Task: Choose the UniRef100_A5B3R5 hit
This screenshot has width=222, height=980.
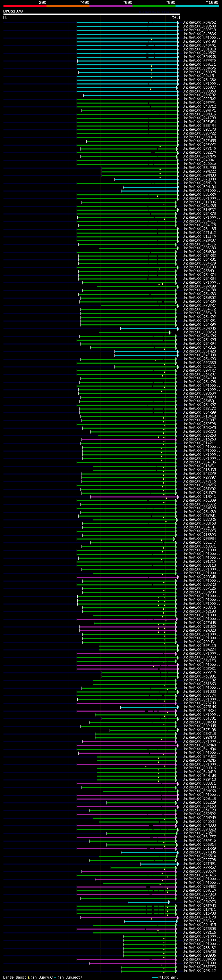Action: coord(199,72)
